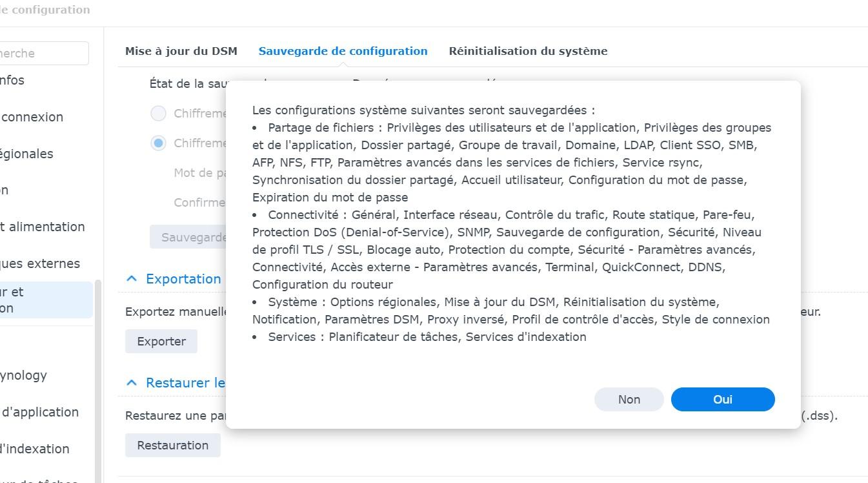
Task: Confirm the dialog with the Oui button
Action: [x=722, y=399]
